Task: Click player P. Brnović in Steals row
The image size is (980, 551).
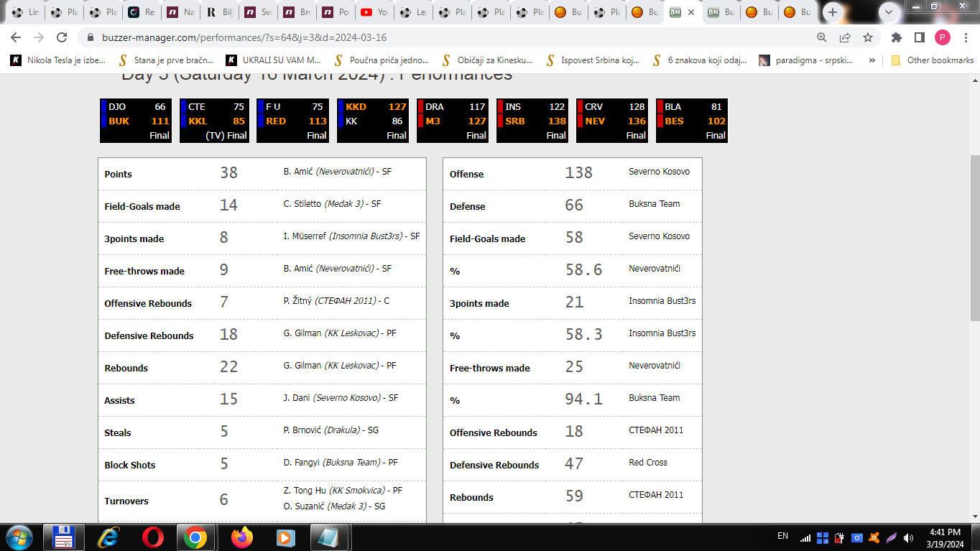Action: click(x=302, y=430)
